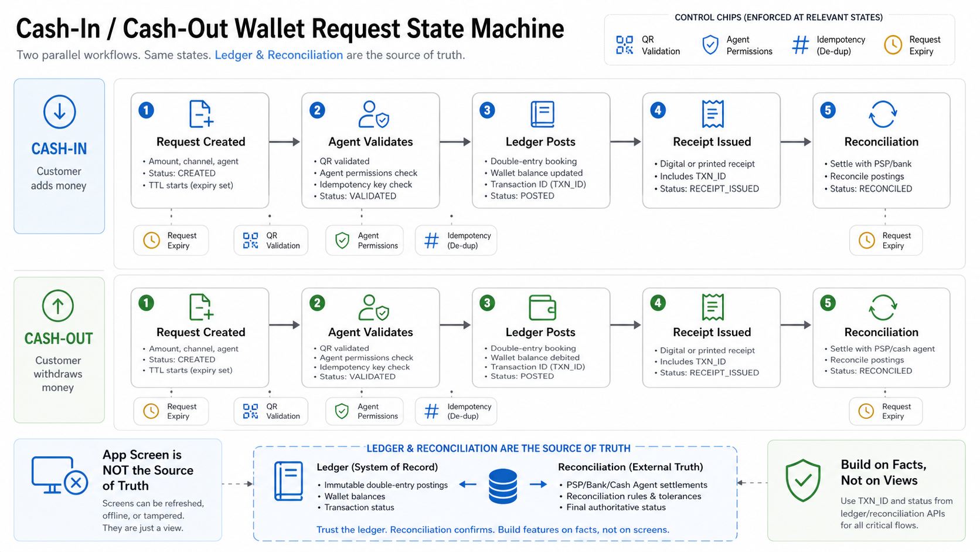The image size is (980, 552).
Task: Click the Cash-Out row QR Validation chip
Action: tap(271, 411)
